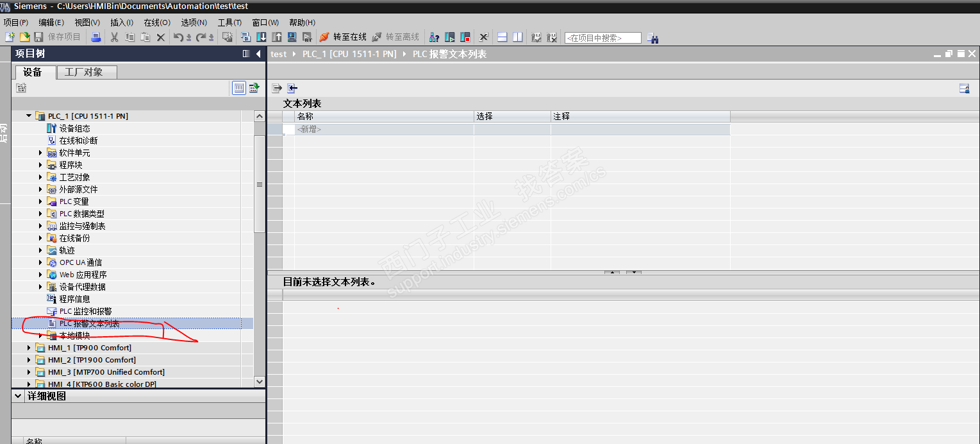Click the Compile icon in the toolbar
This screenshot has width=980, height=444.
pos(245,37)
